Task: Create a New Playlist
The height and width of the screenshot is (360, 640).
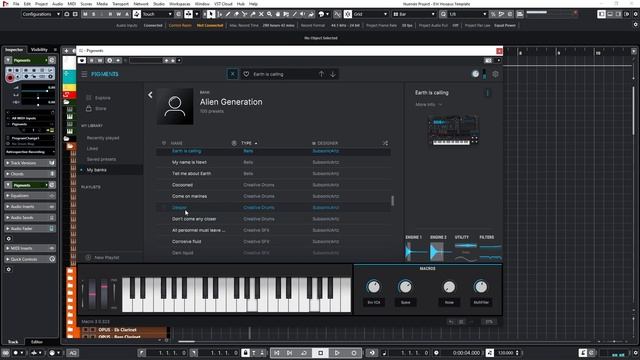Action: pos(103,258)
